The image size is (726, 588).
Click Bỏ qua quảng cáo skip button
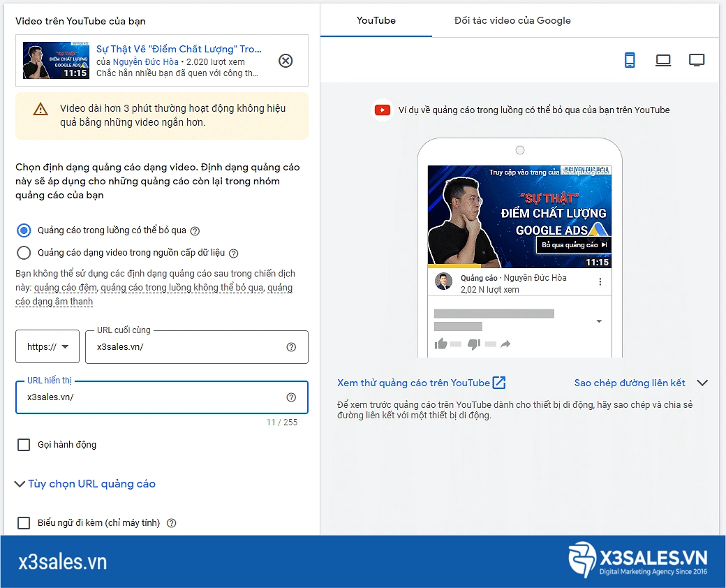click(x=574, y=244)
